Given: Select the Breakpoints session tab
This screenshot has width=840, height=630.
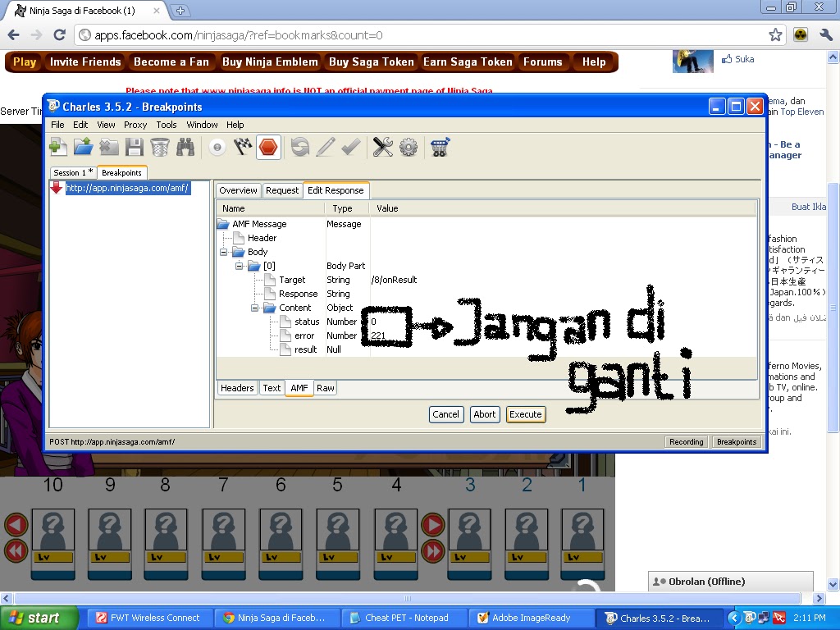Looking at the screenshot, I should 121,172.
